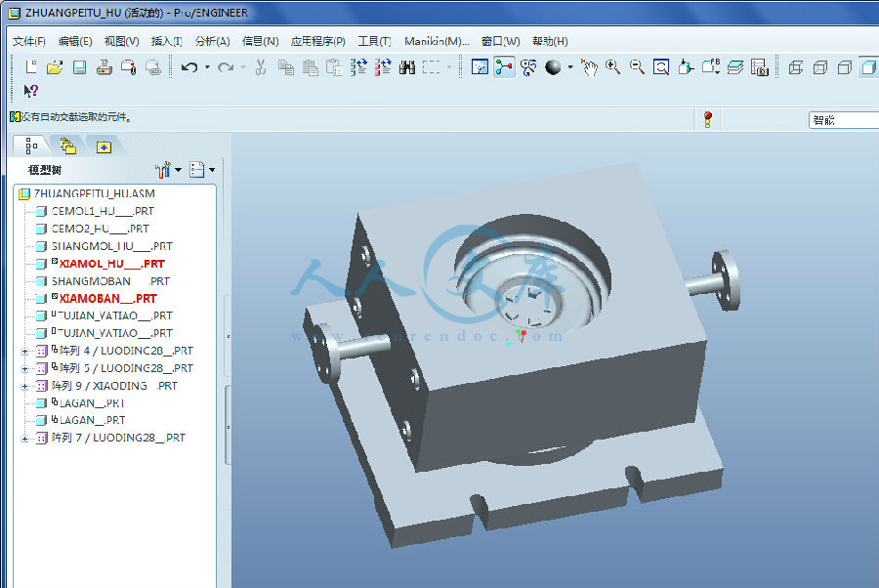Switch to no hidden display mode

point(845,67)
